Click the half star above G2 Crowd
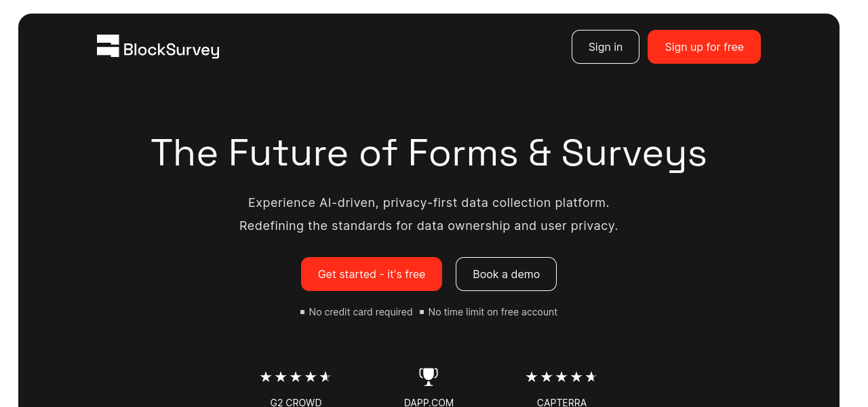This screenshot has width=868, height=407. [325, 377]
